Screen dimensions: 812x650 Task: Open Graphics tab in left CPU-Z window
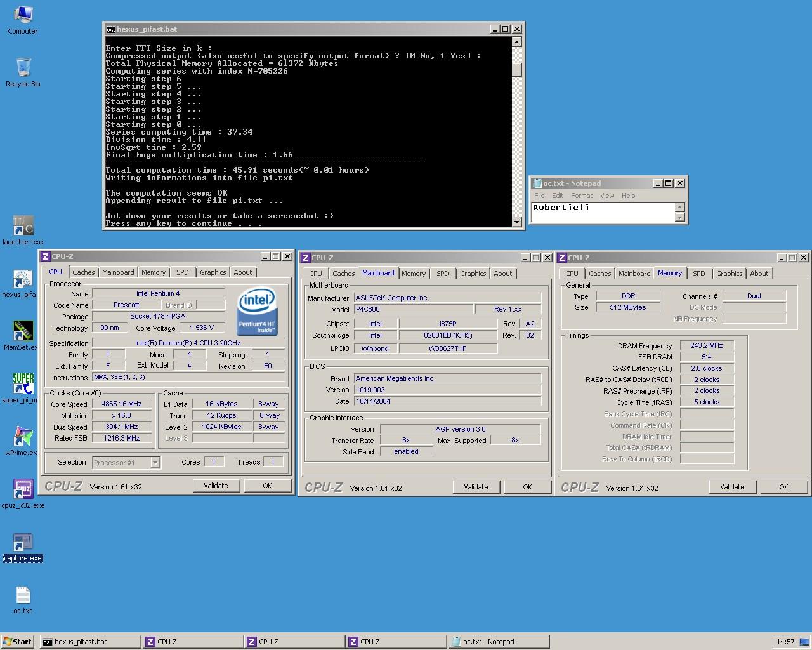click(213, 272)
